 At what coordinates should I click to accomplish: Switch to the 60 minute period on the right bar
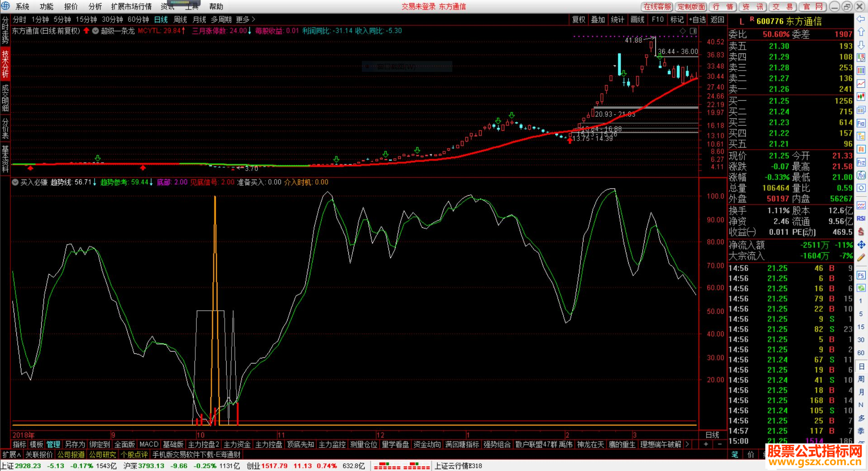pyautogui.click(x=861, y=353)
